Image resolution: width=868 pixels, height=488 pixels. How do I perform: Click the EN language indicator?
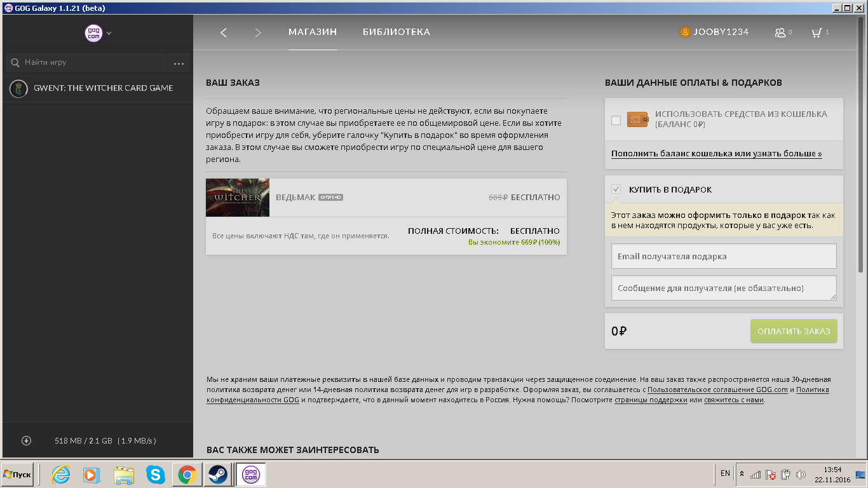[x=725, y=473]
